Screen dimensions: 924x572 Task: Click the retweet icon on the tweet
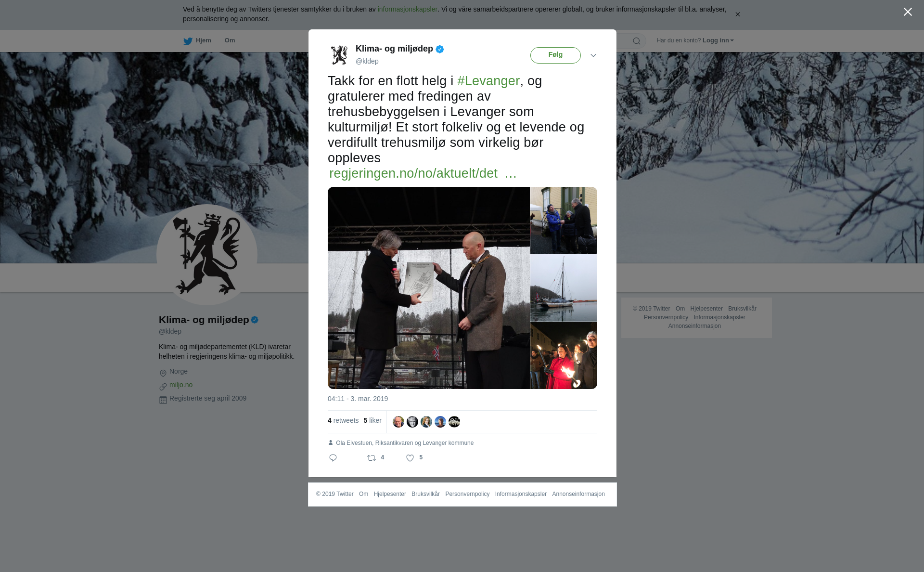372,458
